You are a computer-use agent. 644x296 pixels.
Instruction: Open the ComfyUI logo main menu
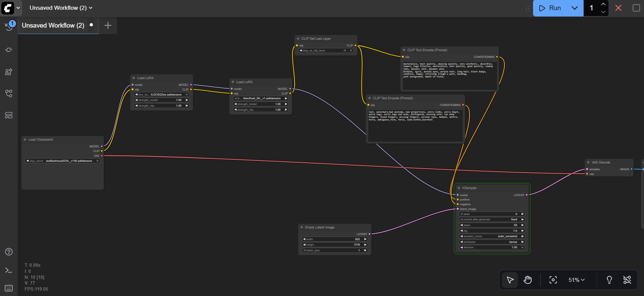[x=8, y=8]
